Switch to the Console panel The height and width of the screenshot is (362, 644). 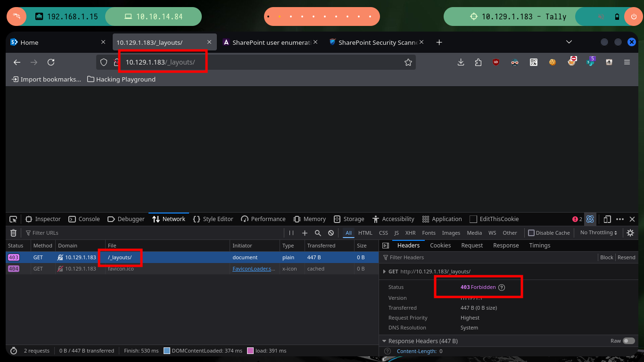84,219
